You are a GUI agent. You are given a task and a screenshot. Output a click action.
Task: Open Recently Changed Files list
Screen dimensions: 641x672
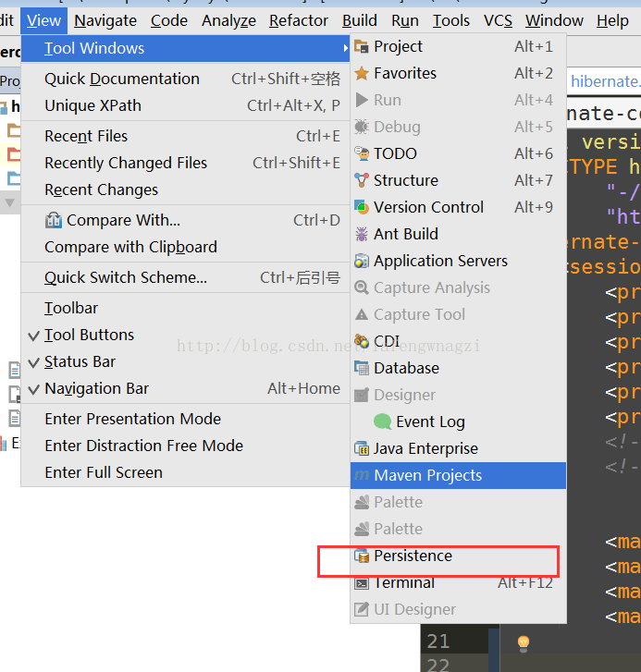pyautogui.click(x=126, y=163)
